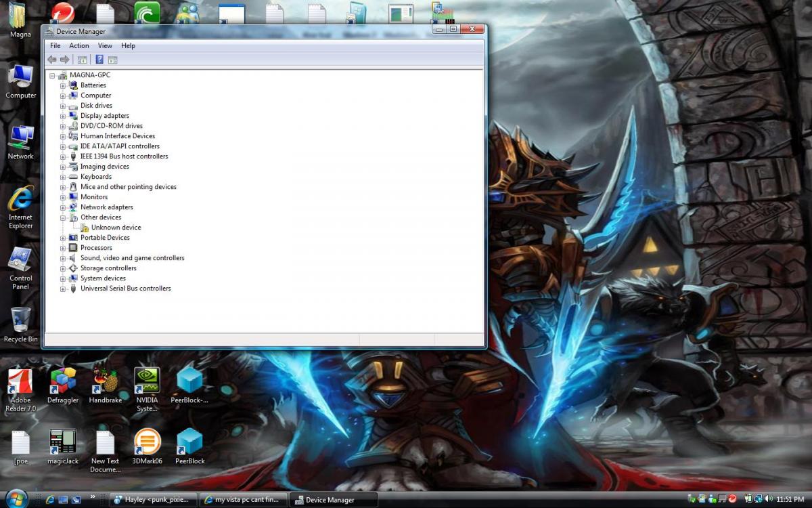Click the Windows Live Messenger icon at desktop top
Screen dimensions: 812x508
tap(187, 12)
